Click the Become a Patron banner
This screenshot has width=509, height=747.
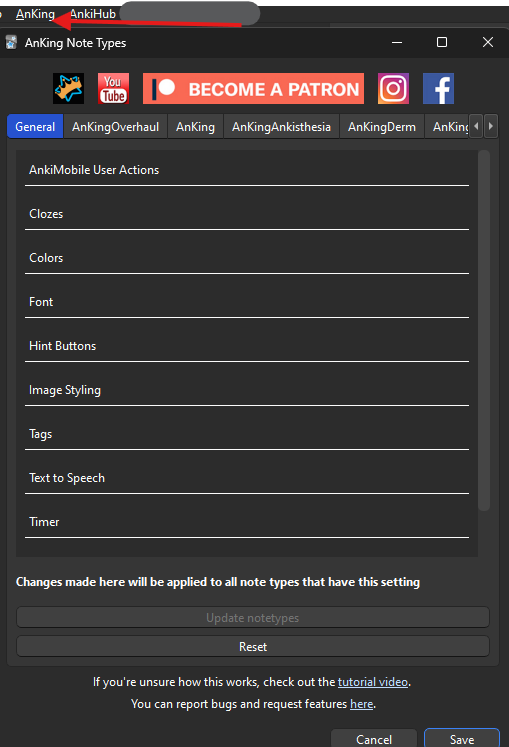[x=253, y=89]
